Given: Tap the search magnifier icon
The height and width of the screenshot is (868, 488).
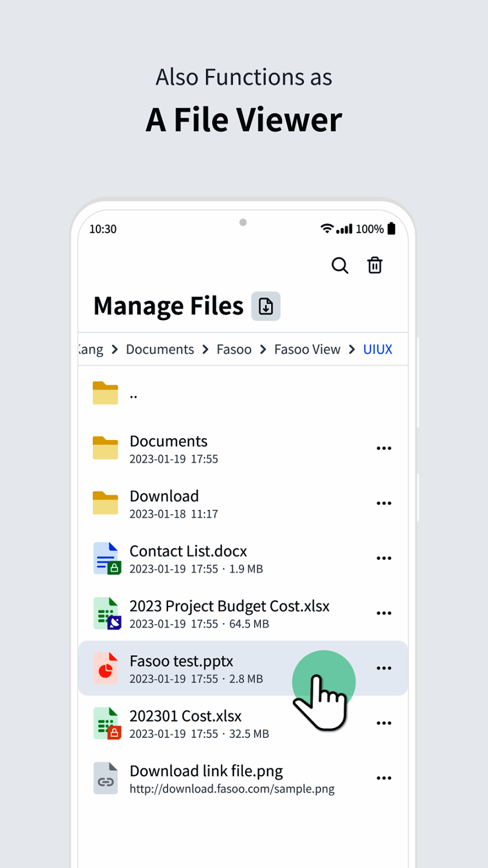Looking at the screenshot, I should point(340,265).
